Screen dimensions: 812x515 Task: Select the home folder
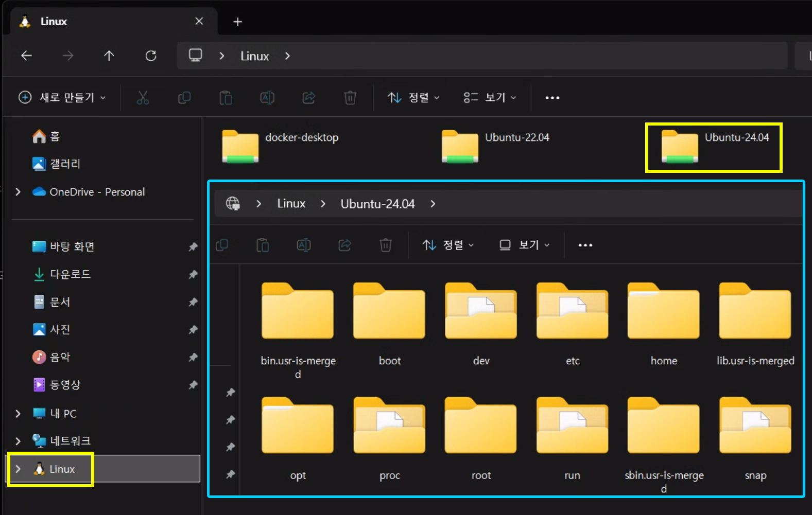[664, 324]
